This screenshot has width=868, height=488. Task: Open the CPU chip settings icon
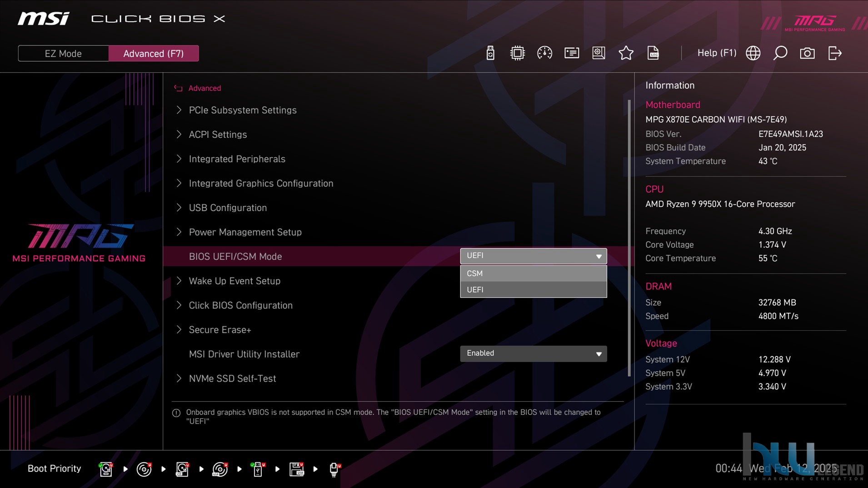[517, 53]
